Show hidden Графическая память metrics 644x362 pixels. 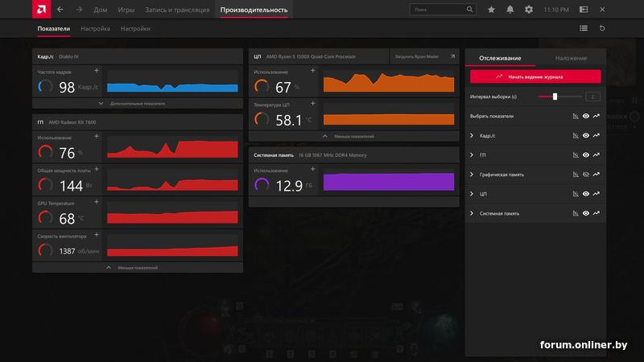pos(586,175)
